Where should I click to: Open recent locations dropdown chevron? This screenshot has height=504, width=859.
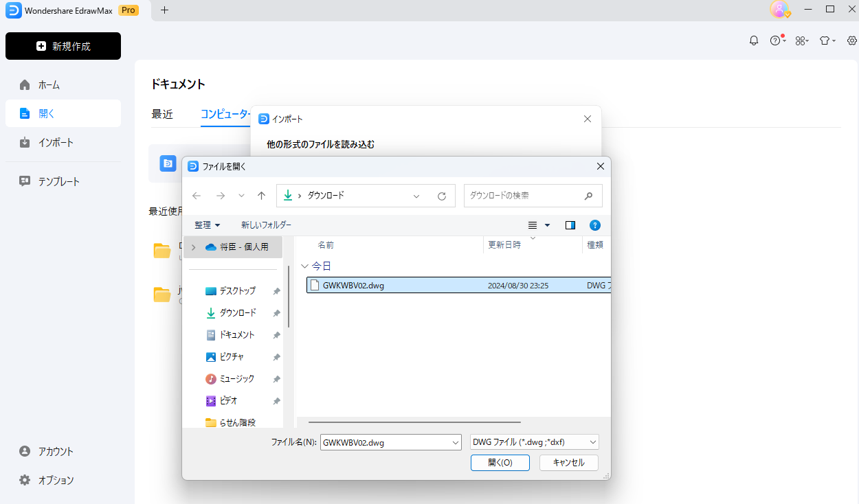point(241,196)
